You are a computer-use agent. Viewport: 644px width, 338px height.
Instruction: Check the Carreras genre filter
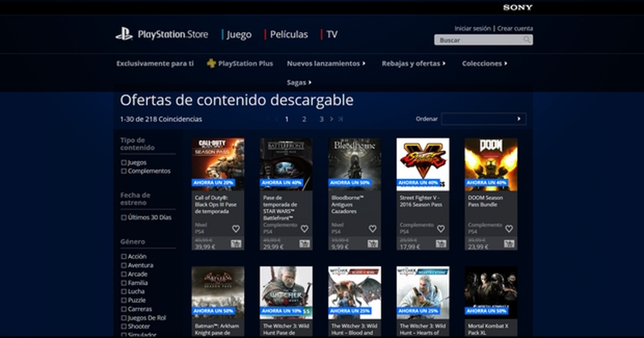point(123,309)
